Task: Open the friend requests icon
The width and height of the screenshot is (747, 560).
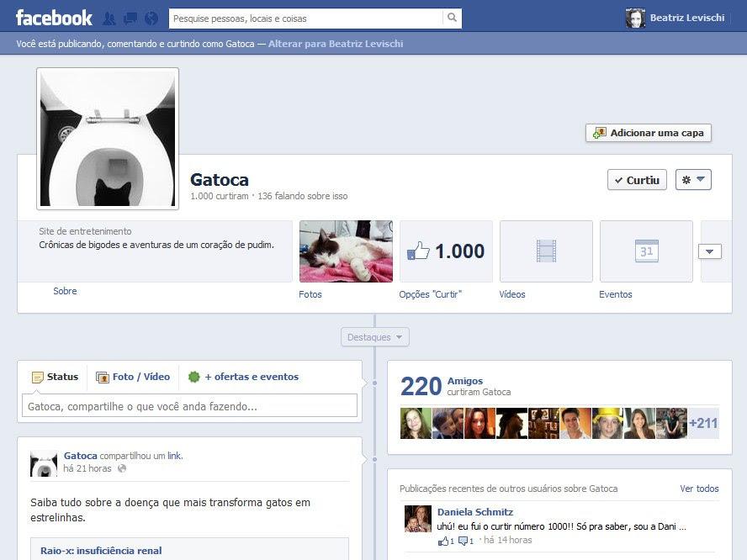Action: coord(109,18)
